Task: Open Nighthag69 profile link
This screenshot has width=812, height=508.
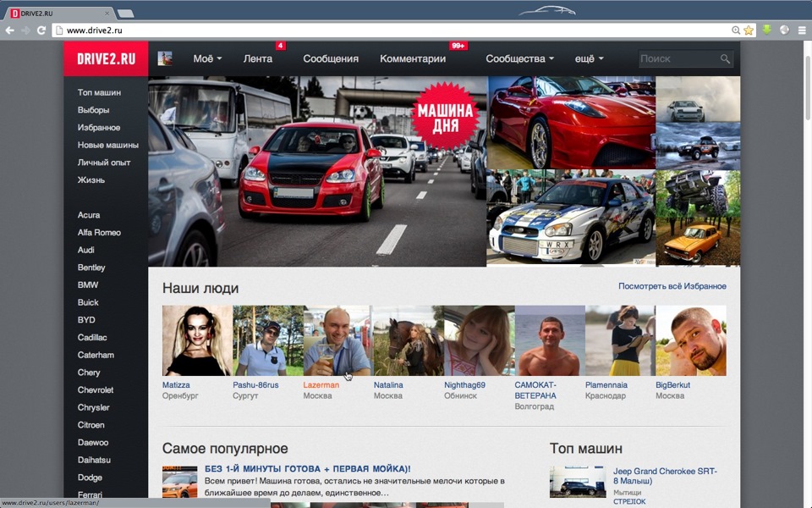Action: coord(464,385)
